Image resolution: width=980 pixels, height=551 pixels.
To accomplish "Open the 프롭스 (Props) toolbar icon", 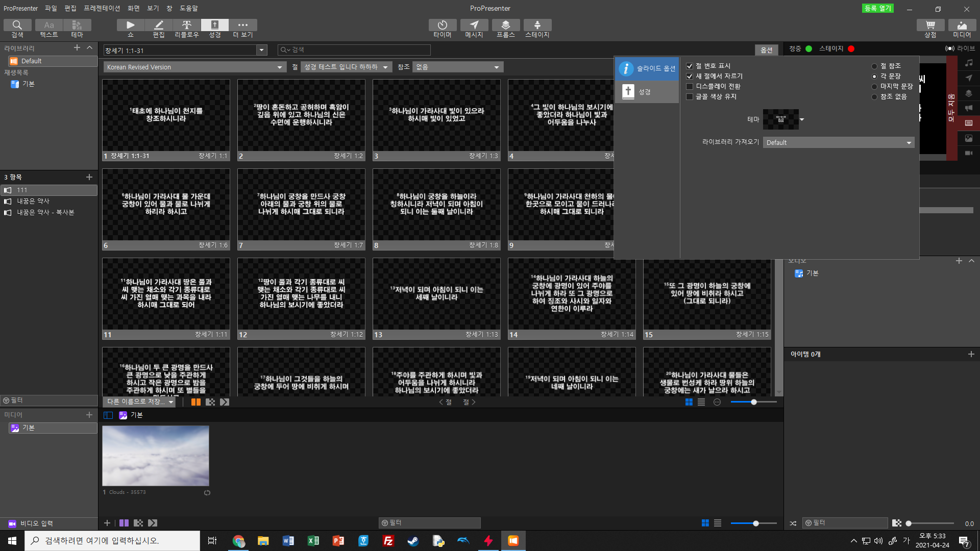I will (x=505, y=26).
